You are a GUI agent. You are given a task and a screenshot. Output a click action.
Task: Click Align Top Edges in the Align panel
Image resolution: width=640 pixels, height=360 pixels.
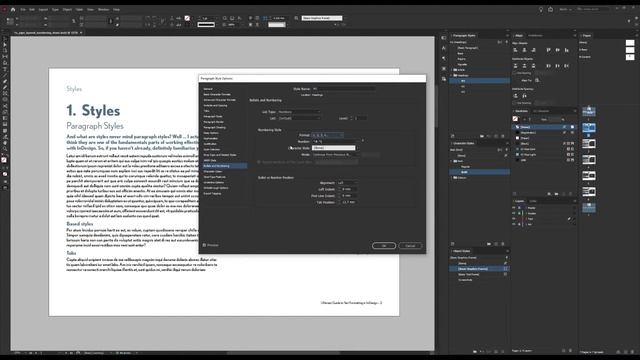[x=549, y=50]
